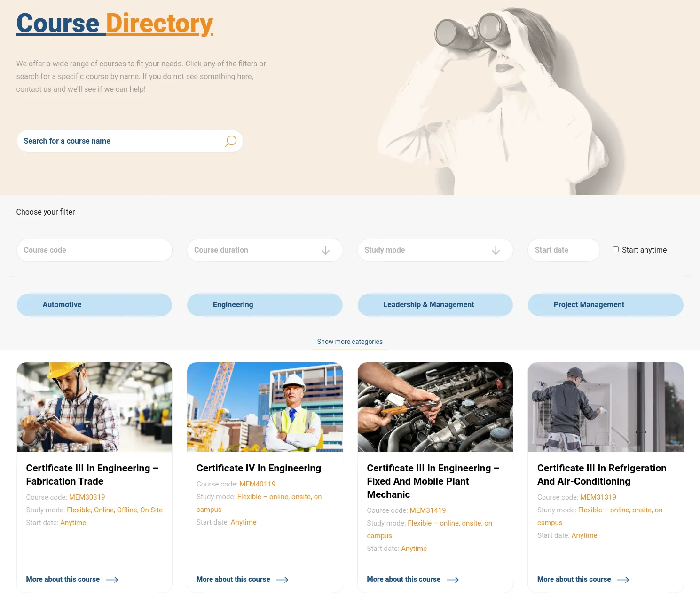Click arrow icon under Refrigeration And Air-Conditioning course
This screenshot has width=700, height=598.
(x=623, y=580)
